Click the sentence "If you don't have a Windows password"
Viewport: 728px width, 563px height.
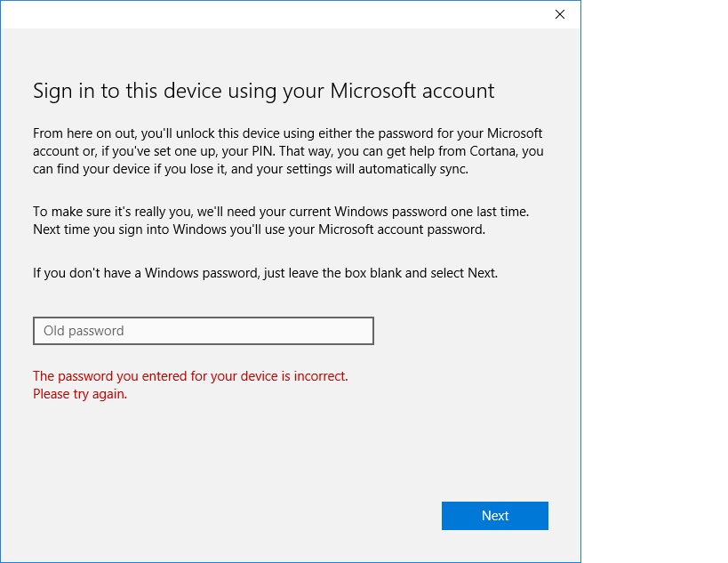click(x=265, y=273)
